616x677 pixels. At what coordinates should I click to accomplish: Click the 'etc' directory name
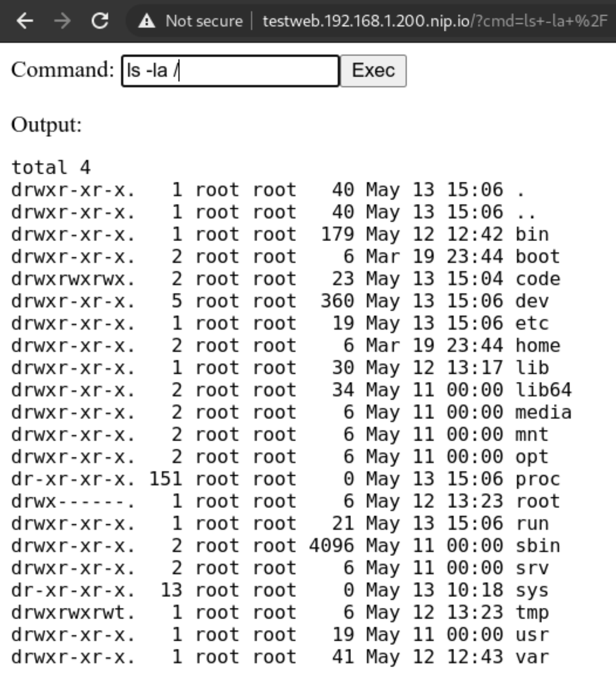coord(532,323)
